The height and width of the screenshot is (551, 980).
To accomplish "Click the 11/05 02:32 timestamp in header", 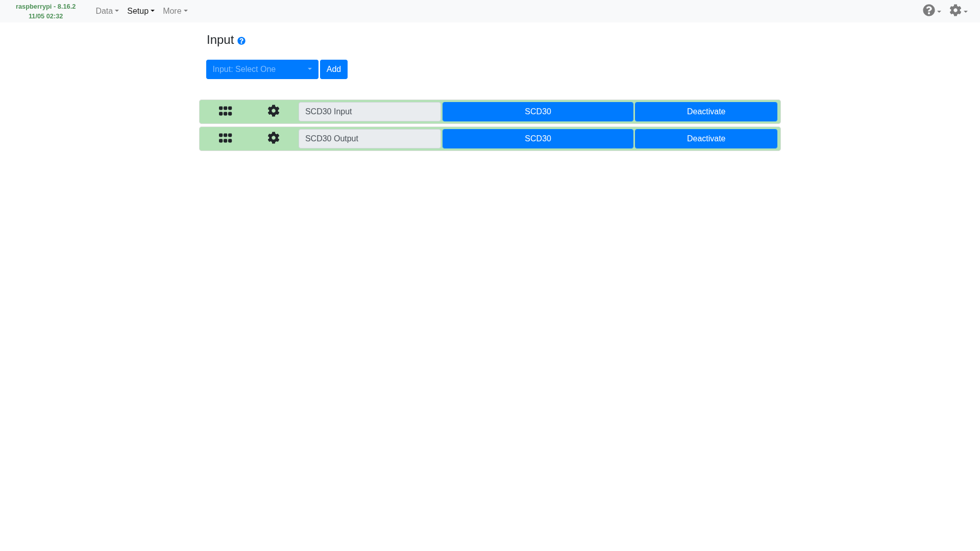I will (46, 16).
